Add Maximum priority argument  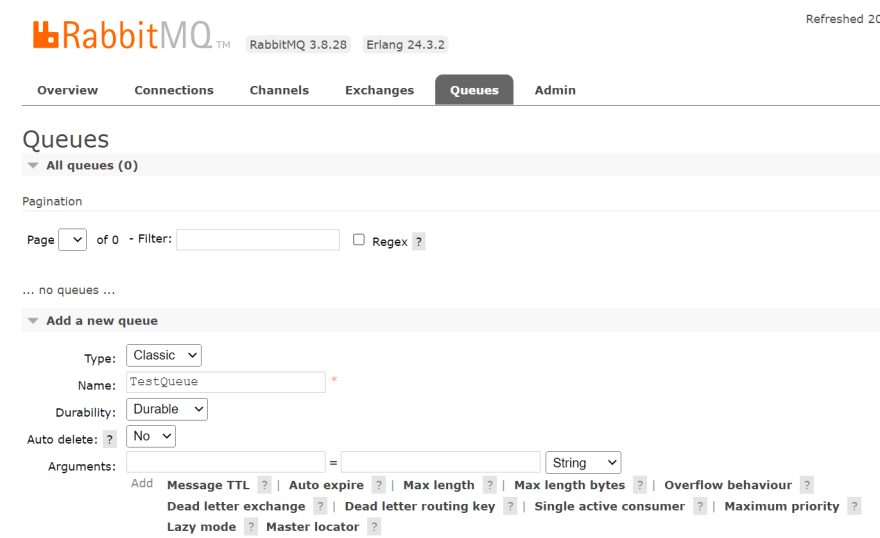pos(782,507)
